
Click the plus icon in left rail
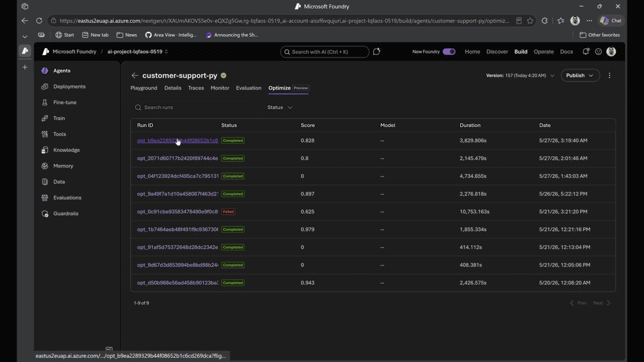tap(25, 67)
